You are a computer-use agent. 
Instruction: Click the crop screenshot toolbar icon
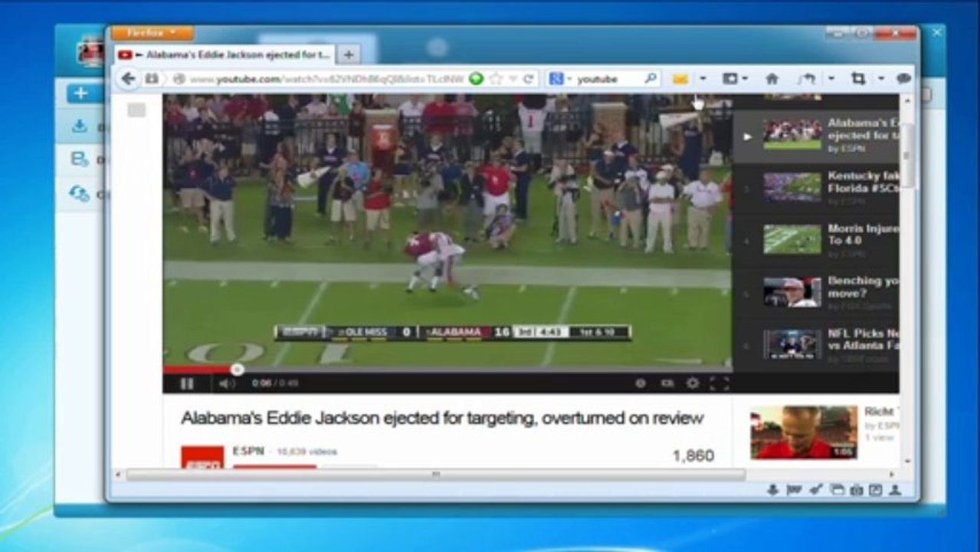[858, 78]
